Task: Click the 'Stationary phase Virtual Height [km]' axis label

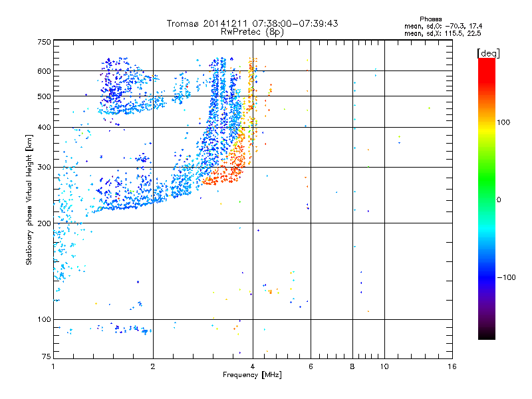Action: [29, 199]
